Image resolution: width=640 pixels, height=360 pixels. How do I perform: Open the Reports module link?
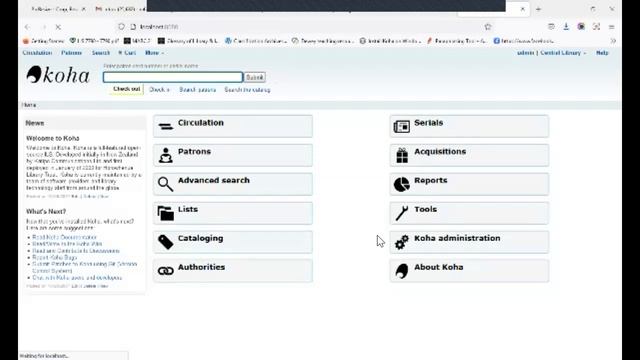tap(431, 180)
